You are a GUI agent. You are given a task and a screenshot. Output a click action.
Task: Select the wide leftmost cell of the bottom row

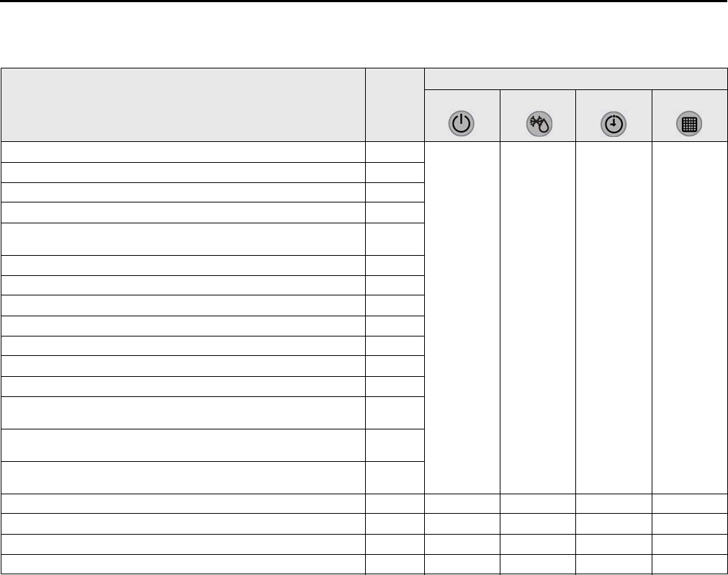tap(183, 564)
